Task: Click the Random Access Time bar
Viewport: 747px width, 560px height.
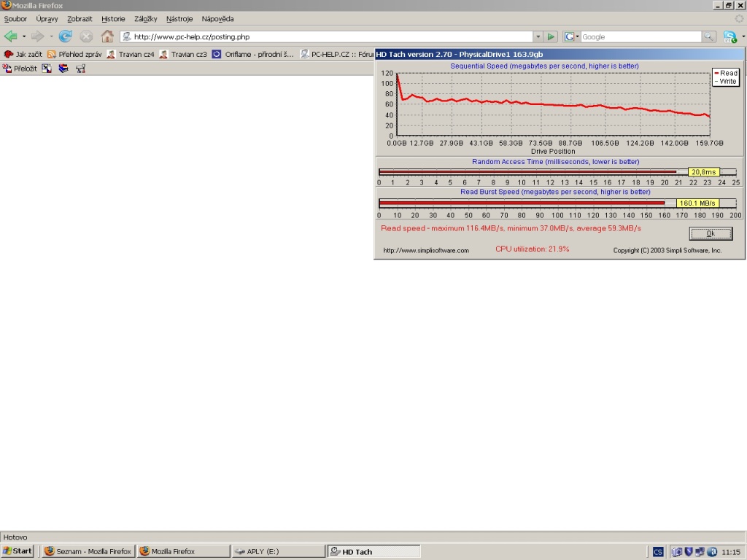Action: 533,172
